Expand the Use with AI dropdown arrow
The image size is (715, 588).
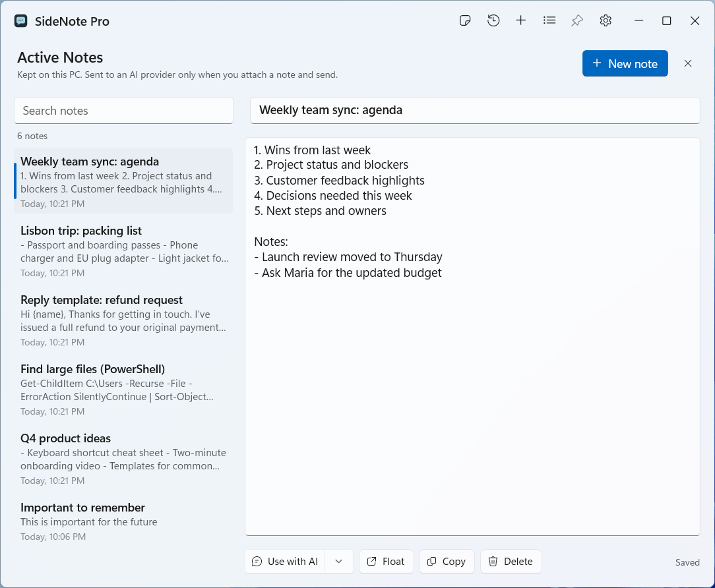point(339,562)
